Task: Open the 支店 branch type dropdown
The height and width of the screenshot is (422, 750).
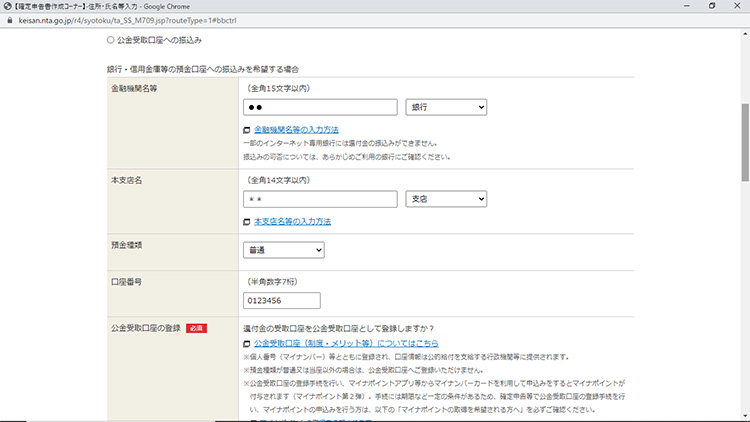Action: click(445, 199)
